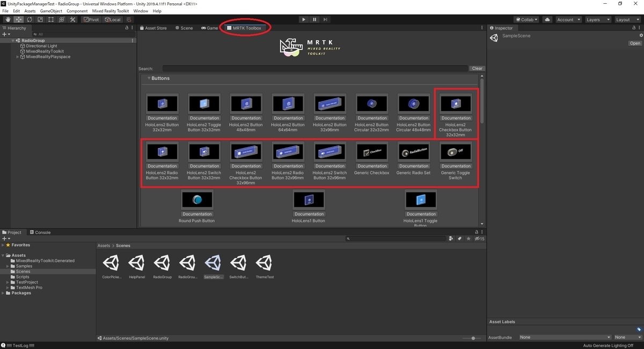Screen dimensions: 644x349
Task: Collapse the Buttons section foldout
Action: [x=149, y=78]
